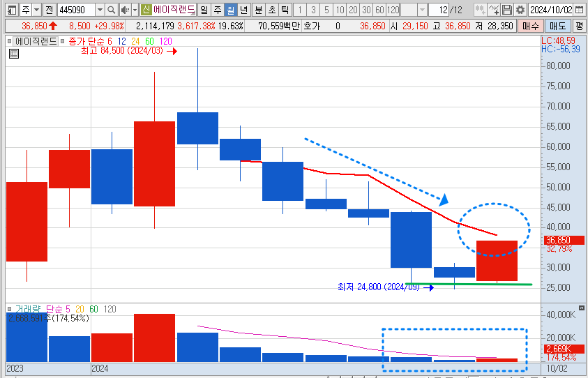Open stock search with magnifier icon
The height and width of the screenshot is (378, 588).
[112, 10]
